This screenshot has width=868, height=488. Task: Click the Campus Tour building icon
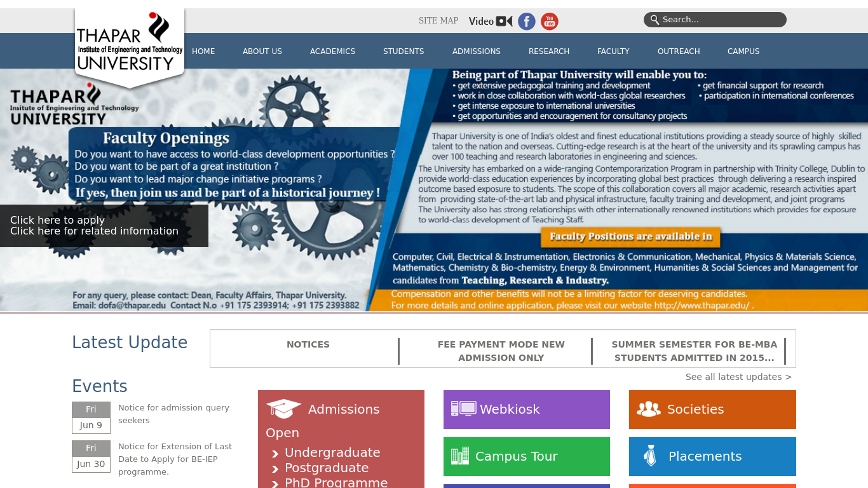[459, 456]
